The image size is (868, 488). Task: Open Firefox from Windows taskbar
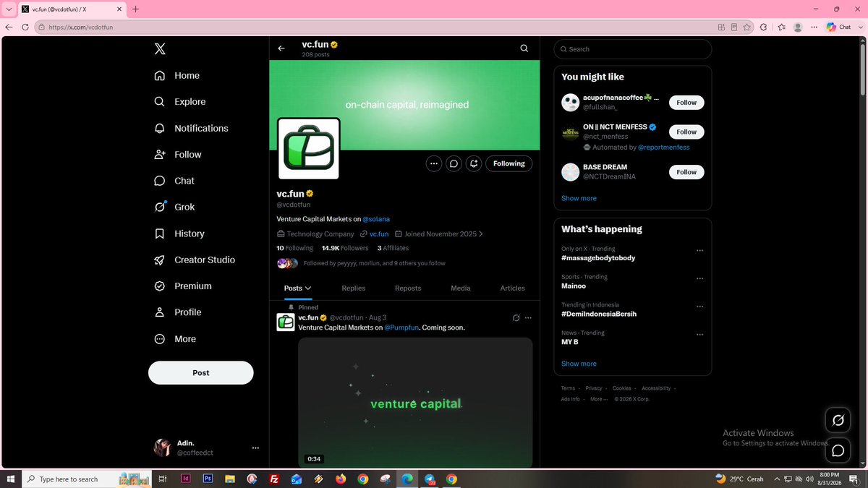pos(341,479)
